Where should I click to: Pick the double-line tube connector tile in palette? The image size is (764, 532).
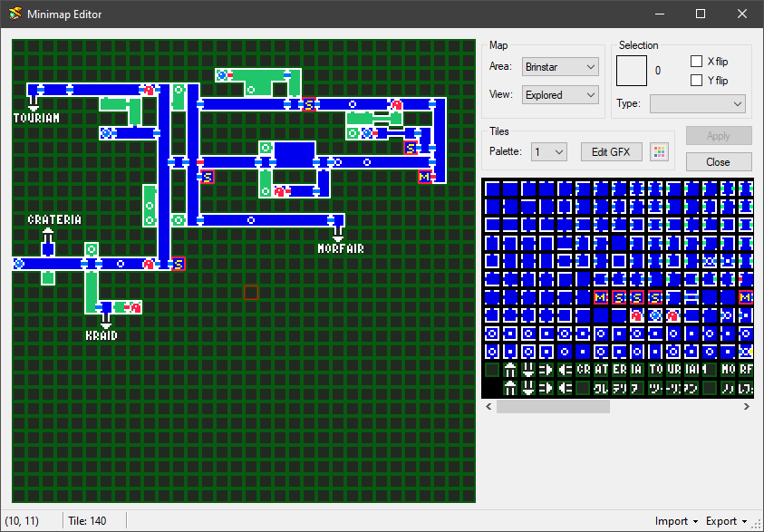point(691,296)
